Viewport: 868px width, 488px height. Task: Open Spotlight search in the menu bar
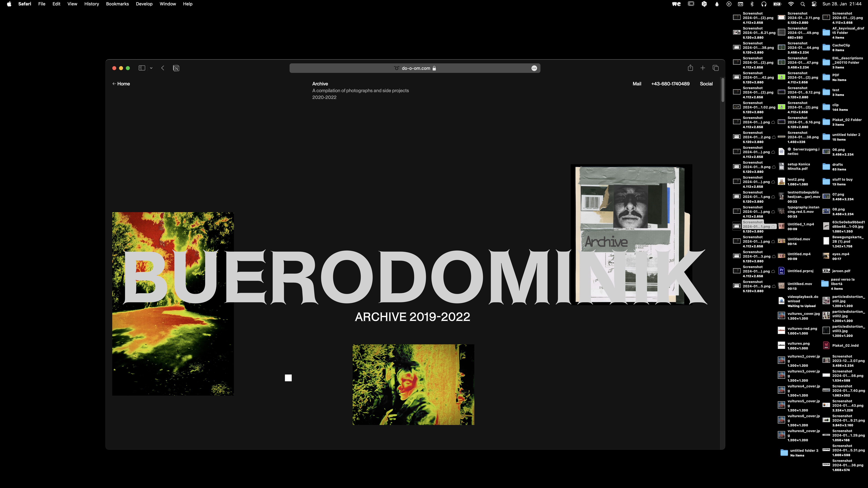803,4
